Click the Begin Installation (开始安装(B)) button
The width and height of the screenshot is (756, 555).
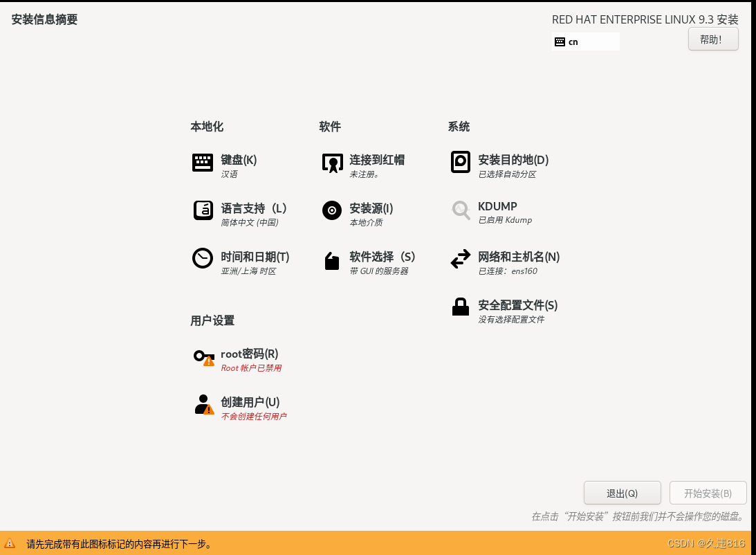(x=708, y=493)
